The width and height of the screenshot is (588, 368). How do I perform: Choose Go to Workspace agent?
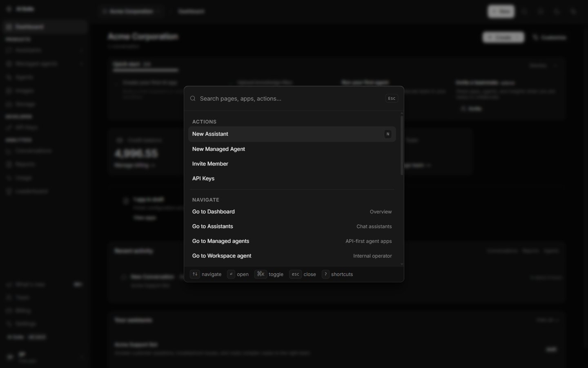pyautogui.click(x=292, y=256)
